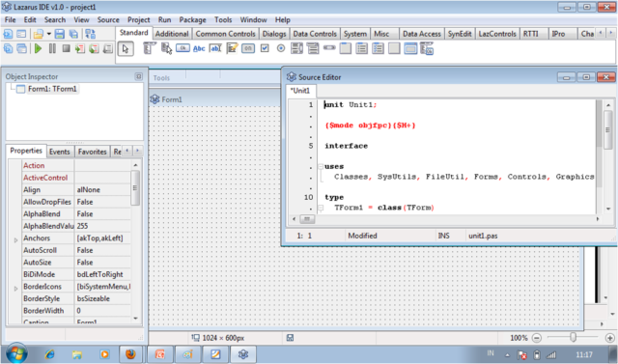Select the TGroupBox component icon
Viewport: 618px width, 364px height.
(346, 48)
